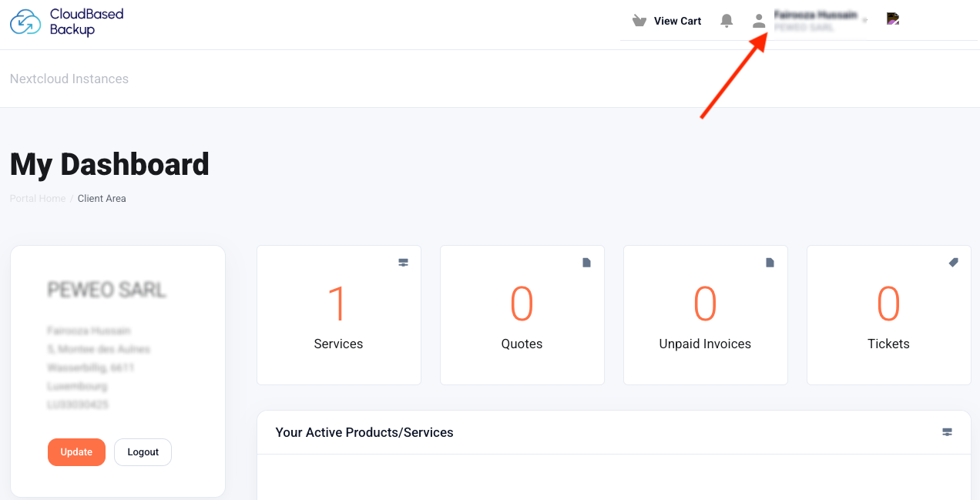Open the Portal Home link
Screen dimensions: 980x500
pyautogui.click(x=37, y=198)
